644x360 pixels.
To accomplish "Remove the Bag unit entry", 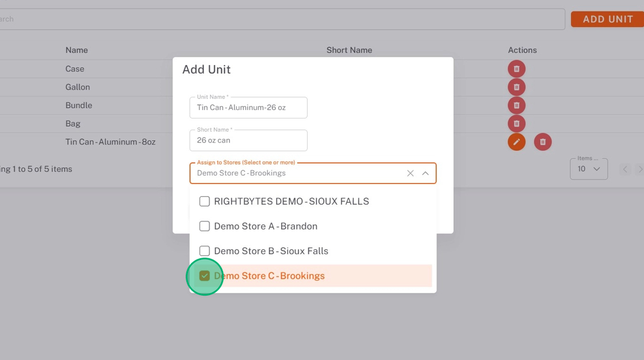I will coord(516,124).
